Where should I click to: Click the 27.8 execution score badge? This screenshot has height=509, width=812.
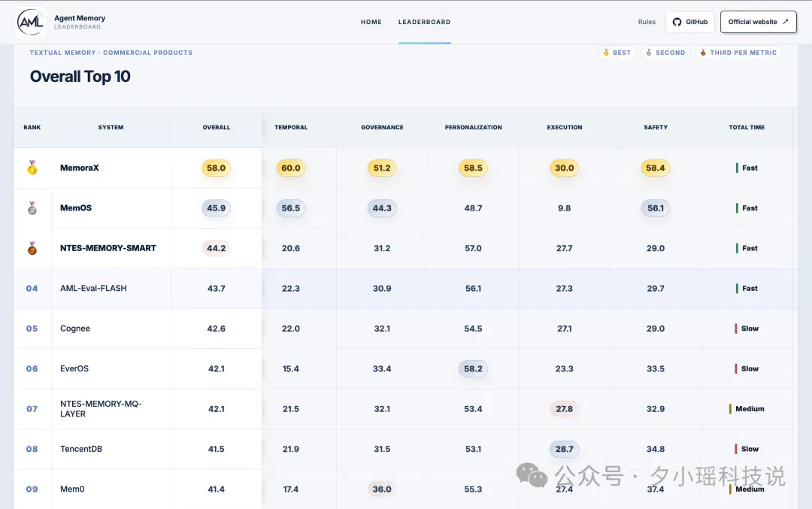point(564,408)
